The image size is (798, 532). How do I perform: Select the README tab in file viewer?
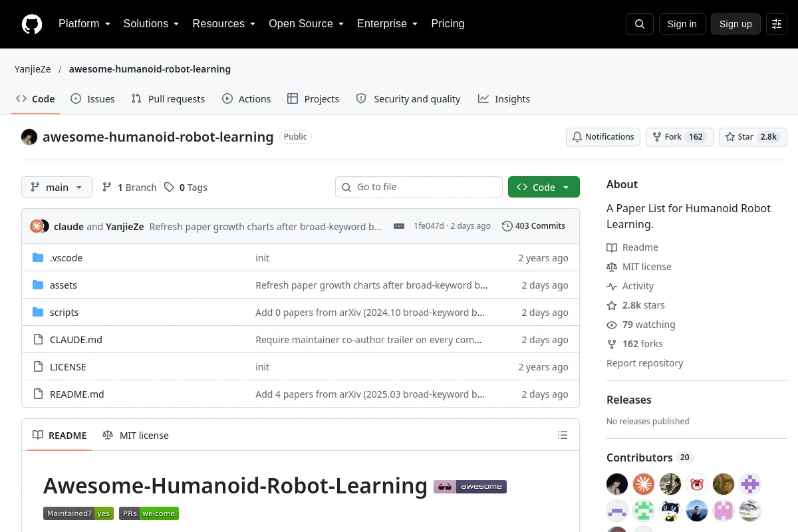(59, 436)
